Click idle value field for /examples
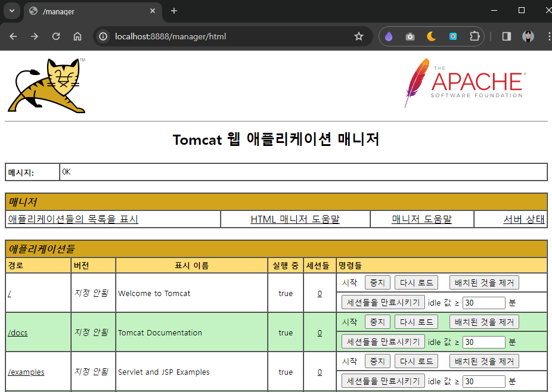 483,381
